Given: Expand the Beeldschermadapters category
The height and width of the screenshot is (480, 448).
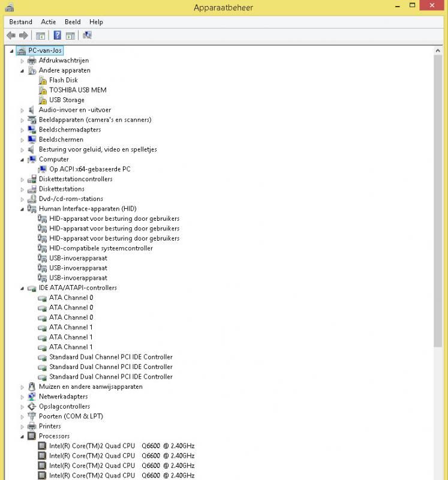Looking at the screenshot, I should 23,130.
